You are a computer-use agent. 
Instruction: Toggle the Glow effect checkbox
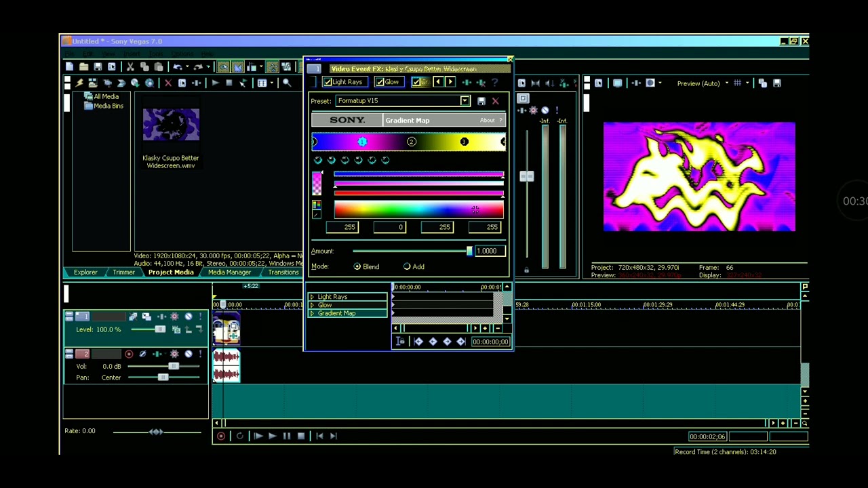pos(380,82)
